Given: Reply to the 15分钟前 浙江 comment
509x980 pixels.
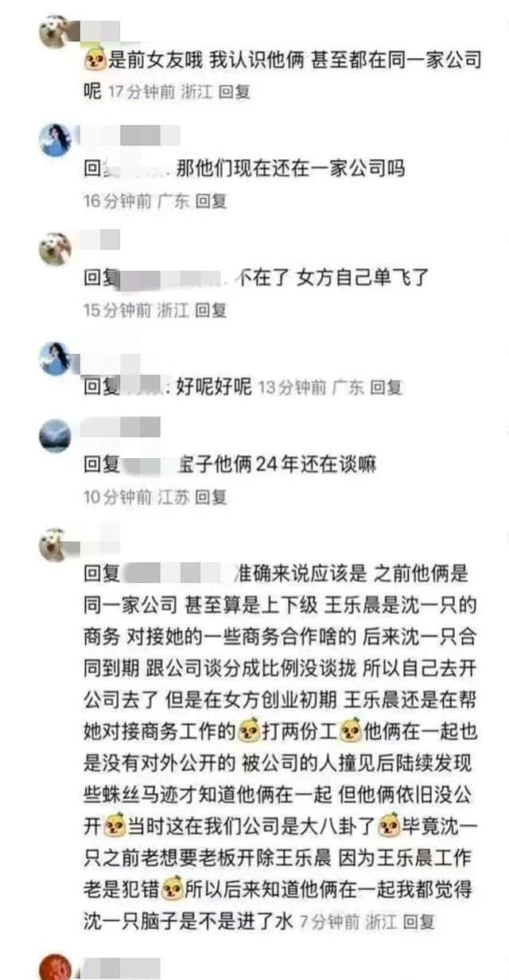Looking at the screenshot, I should pos(211,310).
